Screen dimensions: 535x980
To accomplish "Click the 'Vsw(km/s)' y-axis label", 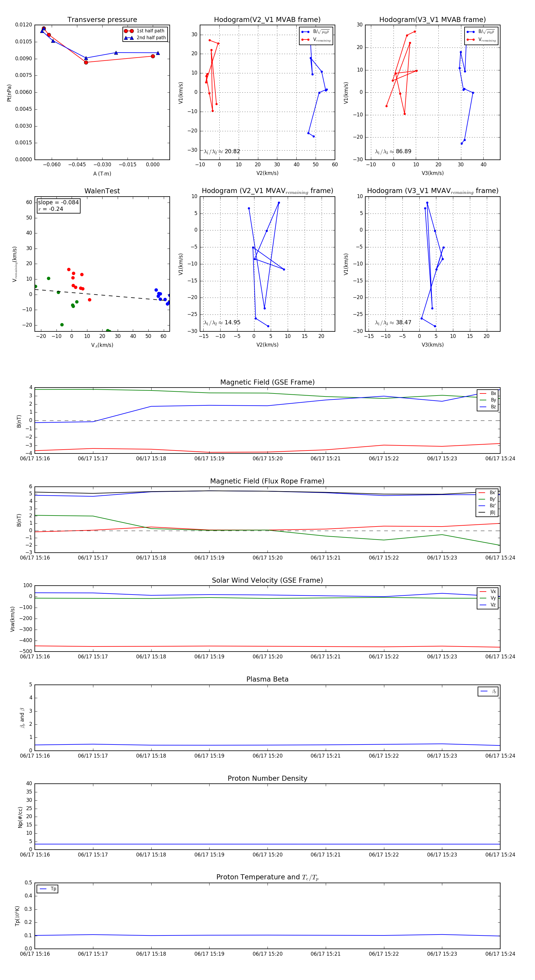I will pyautogui.click(x=12, y=619).
